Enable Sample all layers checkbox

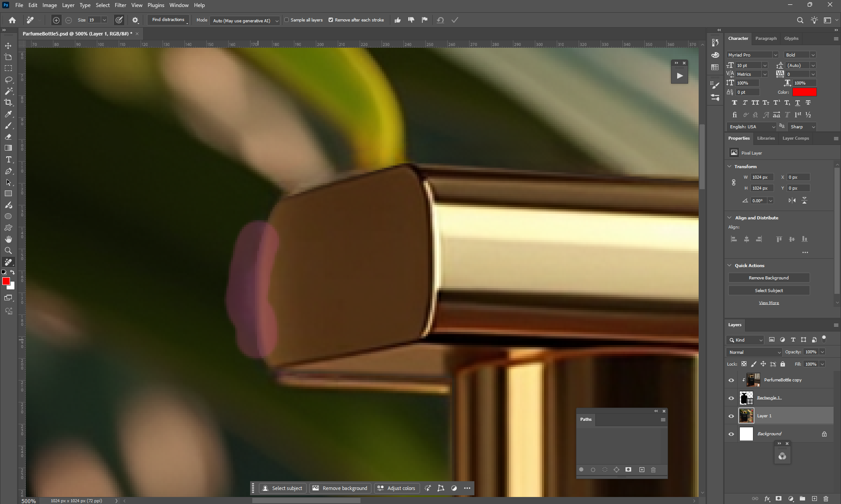point(287,20)
